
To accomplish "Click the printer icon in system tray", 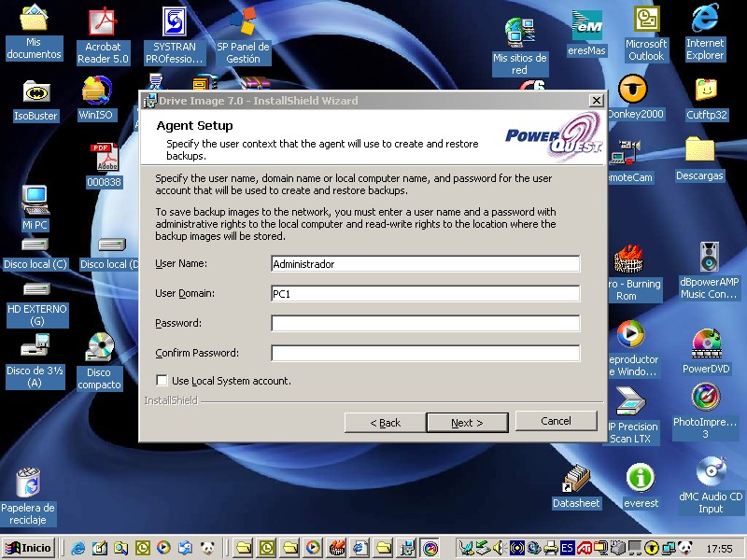I will [551, 548].
